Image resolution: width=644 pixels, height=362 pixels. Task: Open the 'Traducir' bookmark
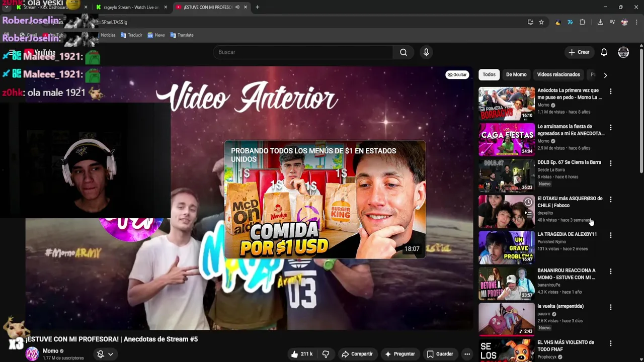tap(131, 35)
